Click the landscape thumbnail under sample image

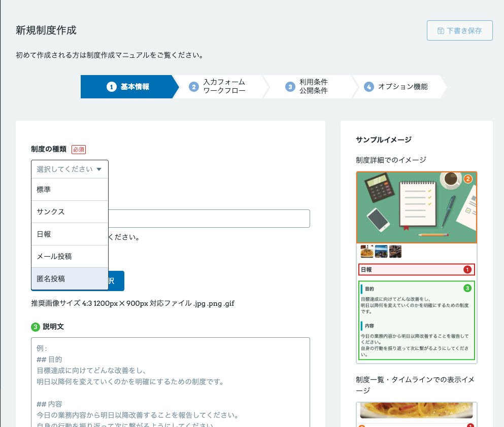381,252
